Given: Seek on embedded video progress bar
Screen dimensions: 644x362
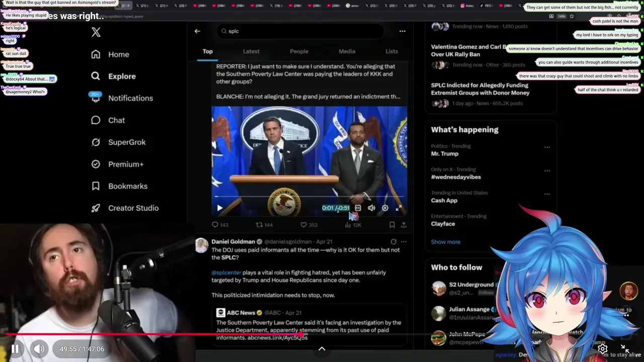Looking at the screenshot, I should (x=309, y=197).
